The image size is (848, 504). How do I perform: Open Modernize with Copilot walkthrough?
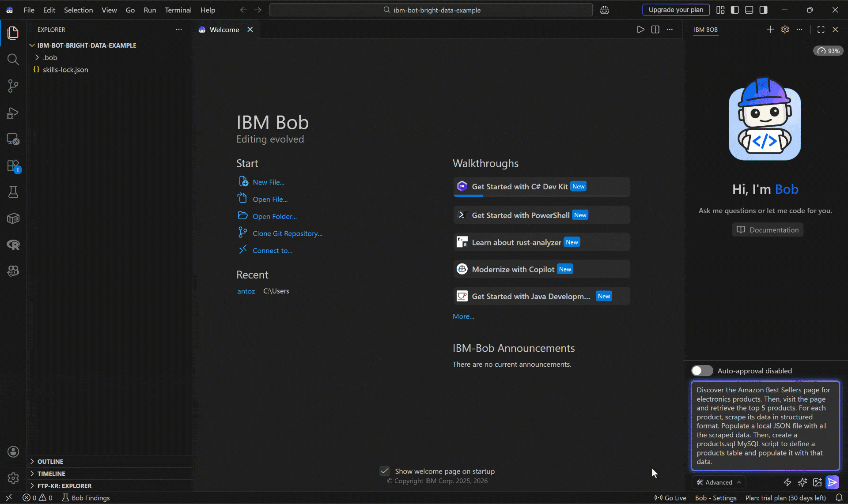click(541, 269)
